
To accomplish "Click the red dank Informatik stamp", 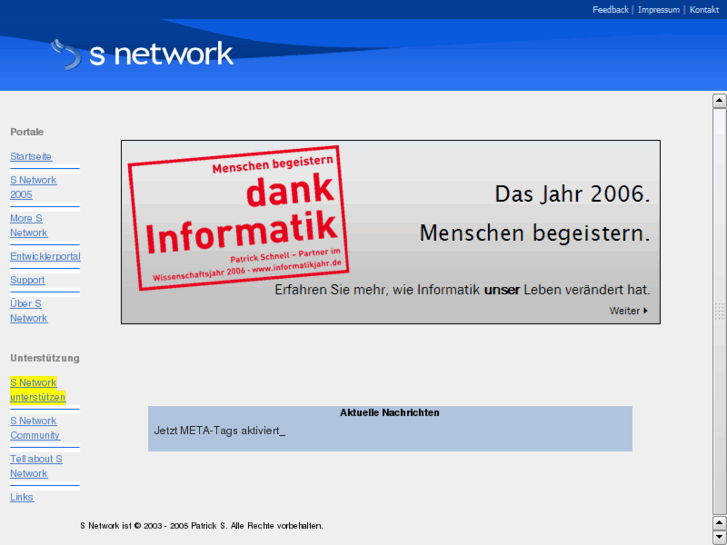I will (x=238, y=218).
